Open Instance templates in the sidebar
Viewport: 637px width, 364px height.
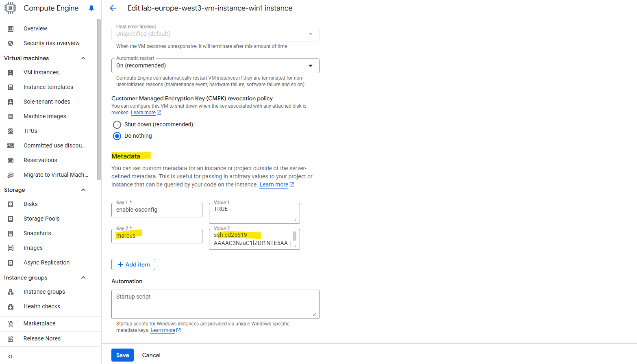[x=48, y=87]
